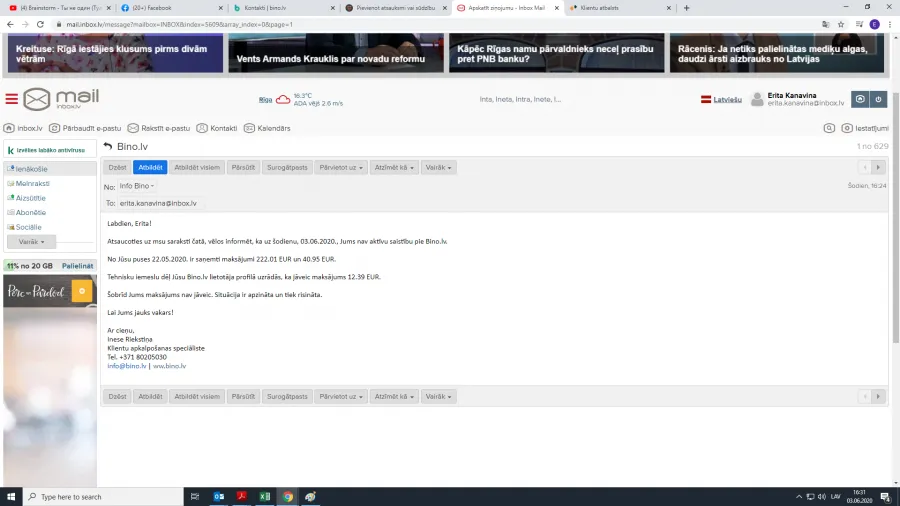Screen dimensions: 900x506
Task: Click Palielināt to increase storage
Action: [x=77, y=266]
